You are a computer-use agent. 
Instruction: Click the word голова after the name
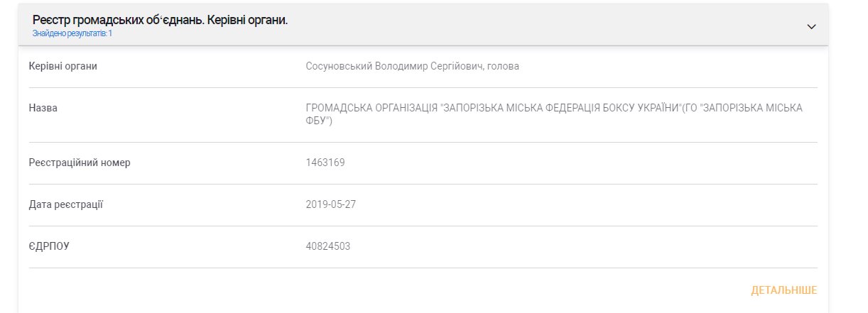click(x=504, y=67)
